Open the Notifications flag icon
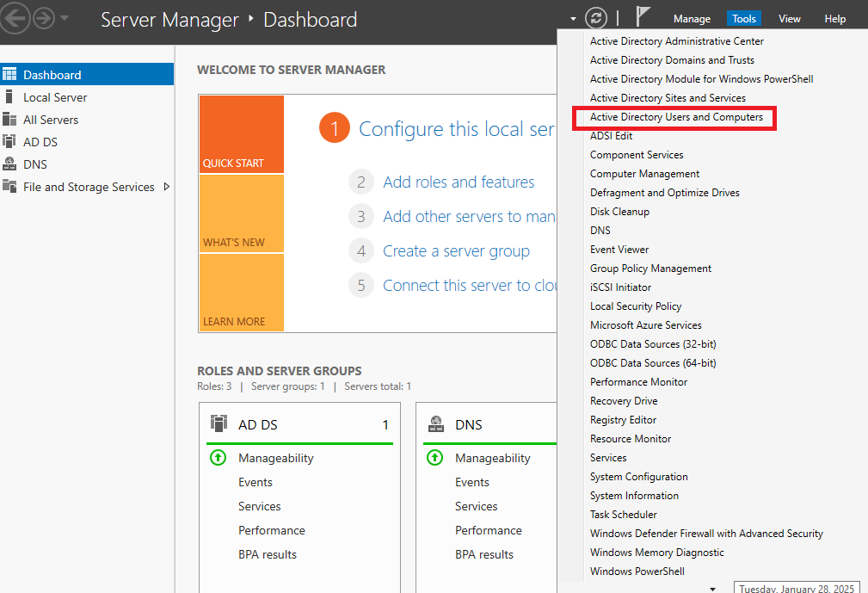The image size is (868, 593). 643,17
